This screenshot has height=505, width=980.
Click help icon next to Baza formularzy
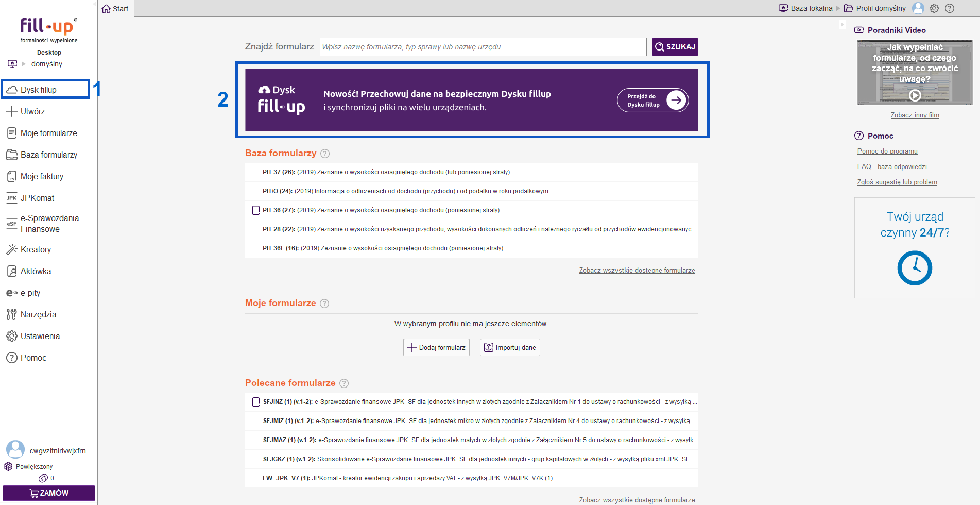[325, 154]
